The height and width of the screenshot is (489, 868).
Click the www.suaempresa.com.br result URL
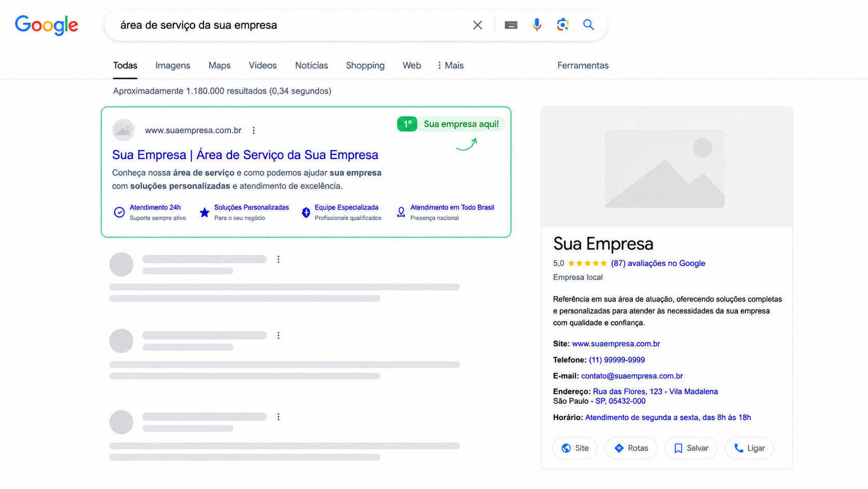[193, 130]
